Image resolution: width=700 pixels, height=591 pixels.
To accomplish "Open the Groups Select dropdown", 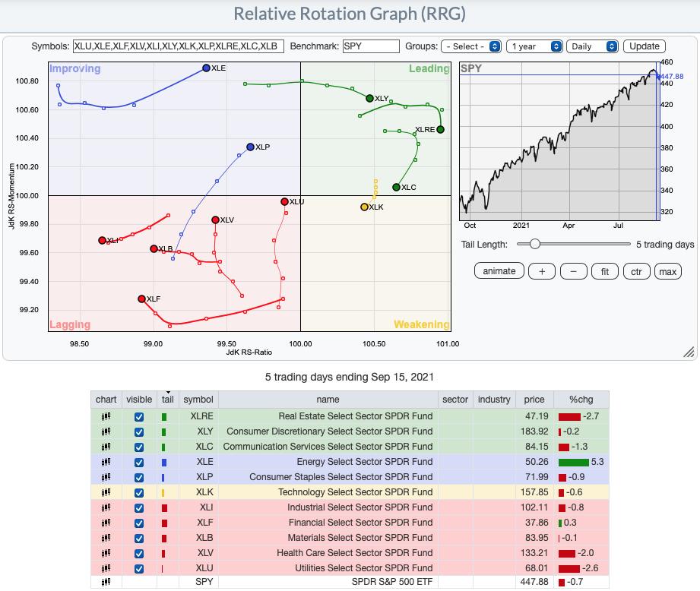I will pos(471,46).
